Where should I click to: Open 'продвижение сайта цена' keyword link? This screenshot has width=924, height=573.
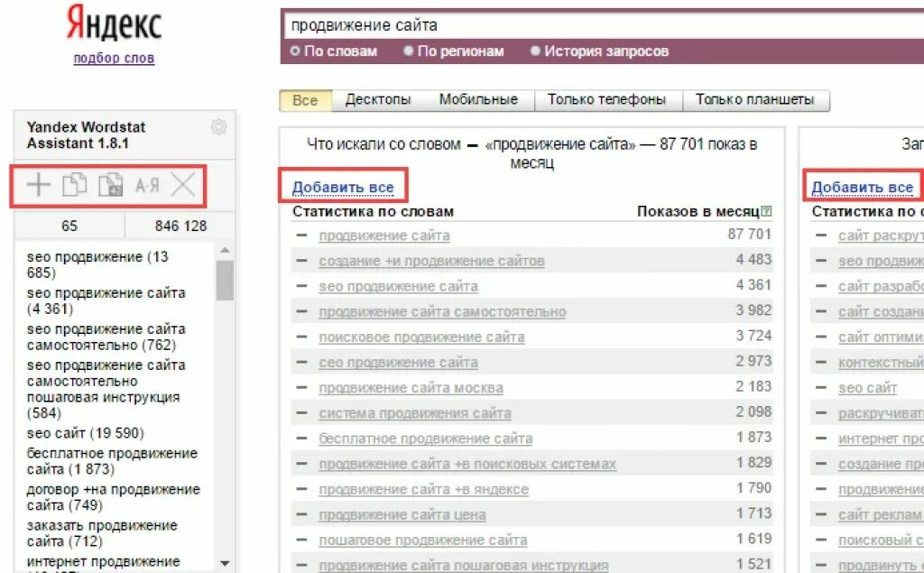click(402, 514)
